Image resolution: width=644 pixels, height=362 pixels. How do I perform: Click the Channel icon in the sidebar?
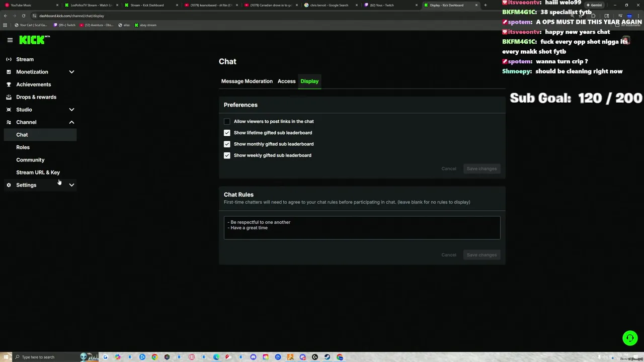coord(9,122)
